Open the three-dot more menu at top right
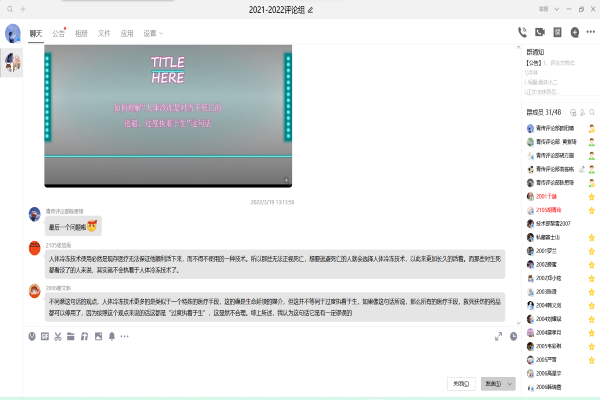Screen dimensions: 600x400 pos(591,33)
